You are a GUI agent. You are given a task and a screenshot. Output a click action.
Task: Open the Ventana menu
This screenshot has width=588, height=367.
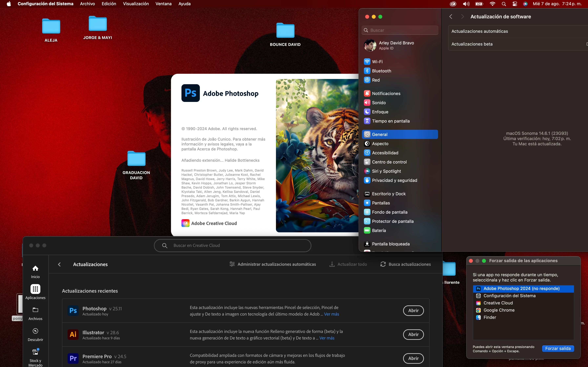[x=163, y=4]
